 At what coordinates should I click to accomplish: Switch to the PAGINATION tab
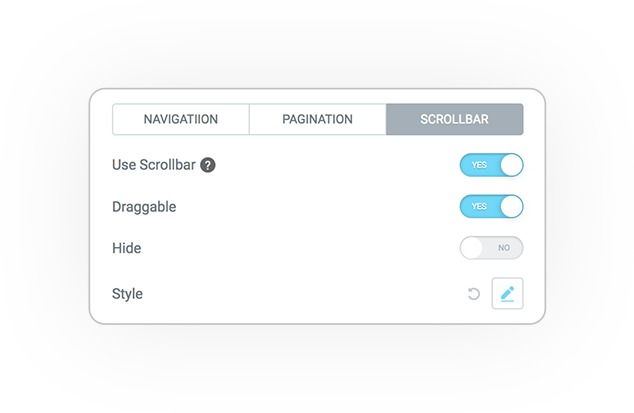tap(317, 119)
